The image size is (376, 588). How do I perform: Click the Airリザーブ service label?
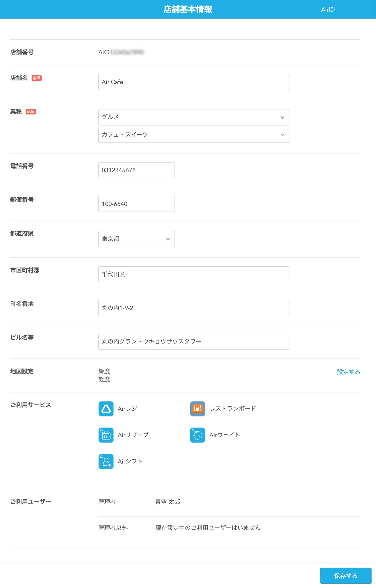click(x=133, y=435)
